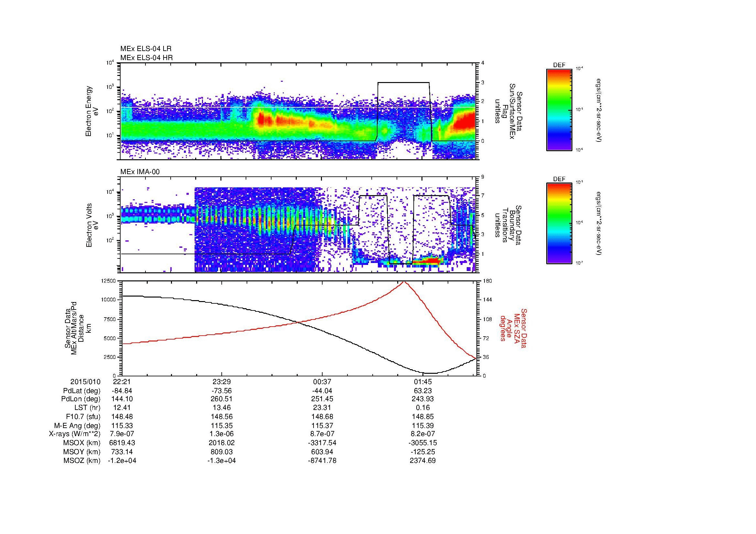756x534 pixels.
Task: Click the 'X-rays (W/m**2)' row label
Action: click(75, 434)
